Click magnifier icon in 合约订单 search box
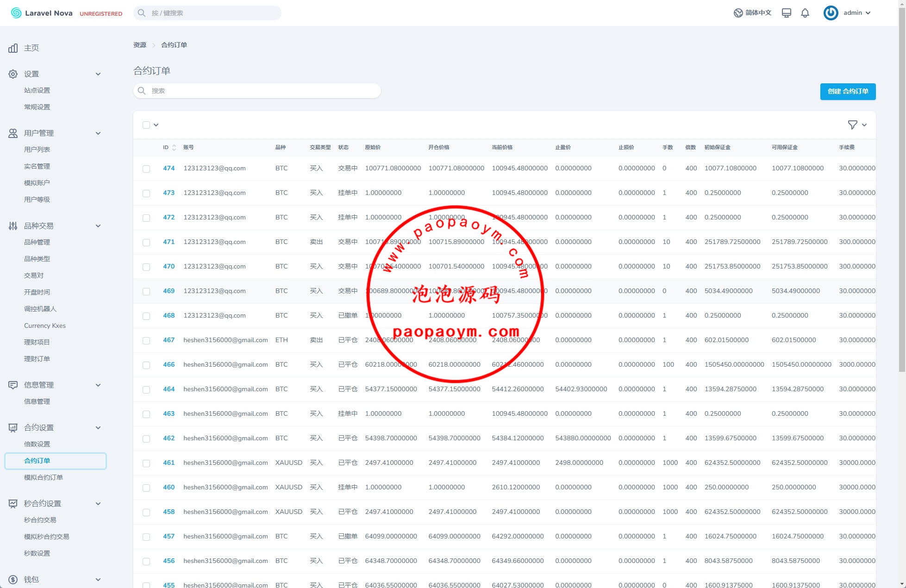 tap(142, 91)
